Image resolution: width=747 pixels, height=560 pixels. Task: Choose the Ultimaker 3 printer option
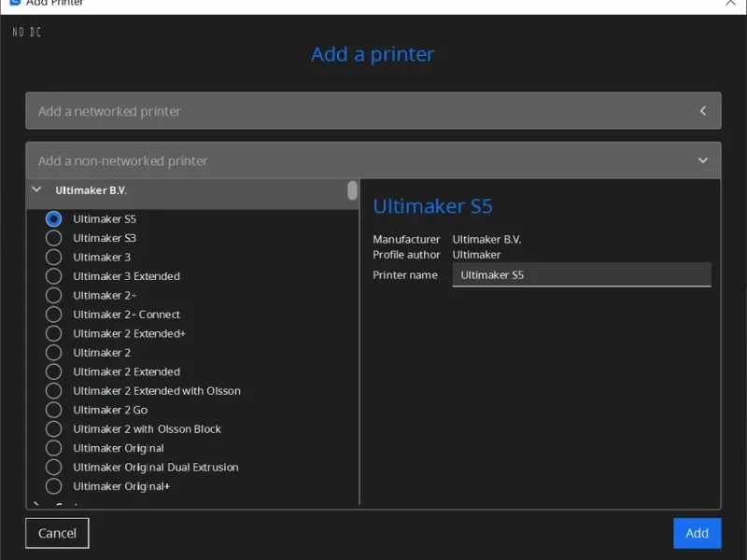[x=54, y=258]
